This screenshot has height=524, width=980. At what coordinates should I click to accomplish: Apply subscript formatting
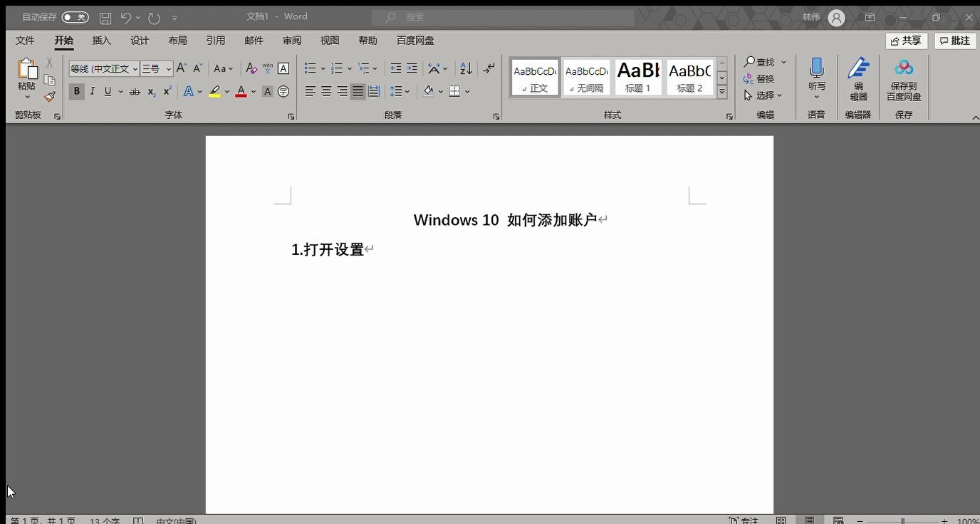(x=152, y=91)
